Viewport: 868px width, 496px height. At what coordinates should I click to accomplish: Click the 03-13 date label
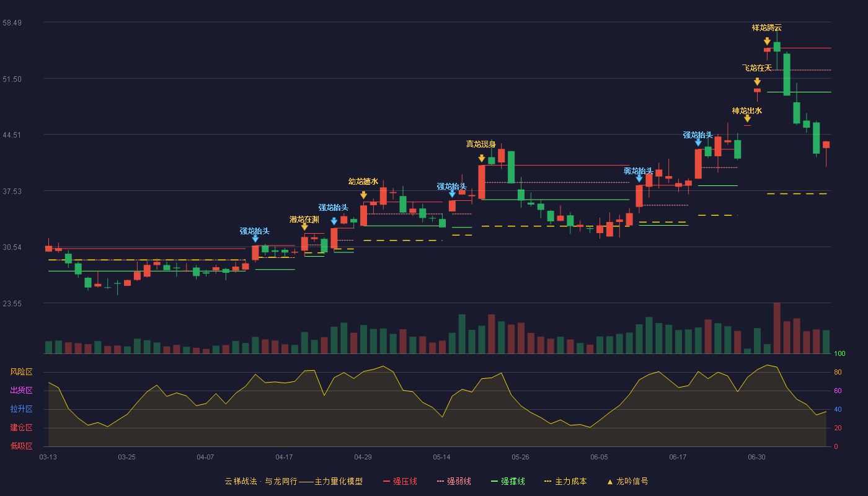click(x=48, y=457)
